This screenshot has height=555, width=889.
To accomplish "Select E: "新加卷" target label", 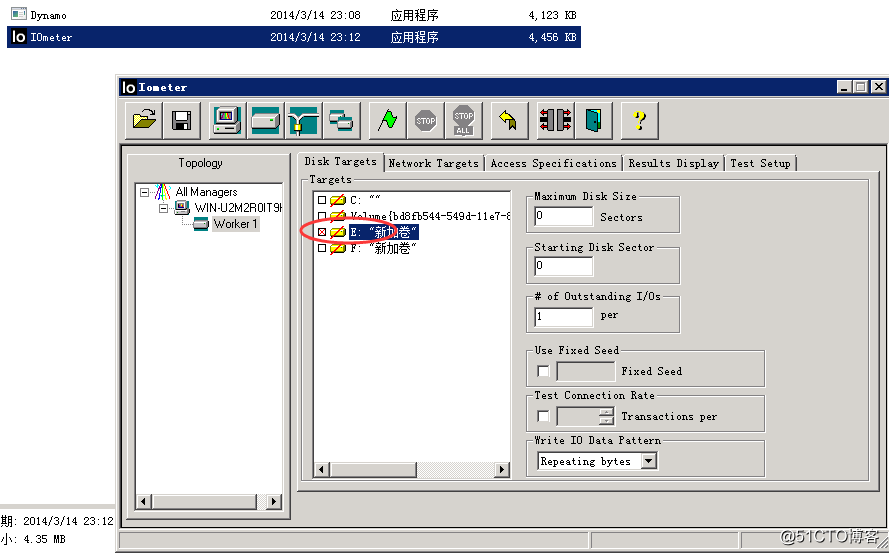I will pyautogui.click(x=384, y=232).
